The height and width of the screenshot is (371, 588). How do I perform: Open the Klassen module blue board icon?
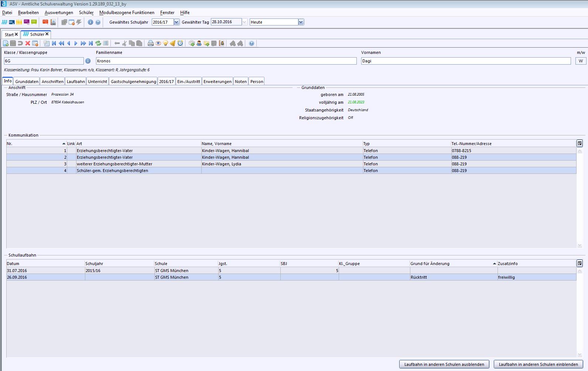click(x=12, y=22)
